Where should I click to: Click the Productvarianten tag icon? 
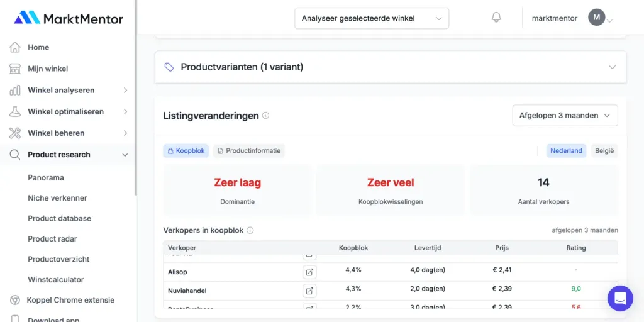(x=169, y=67)
